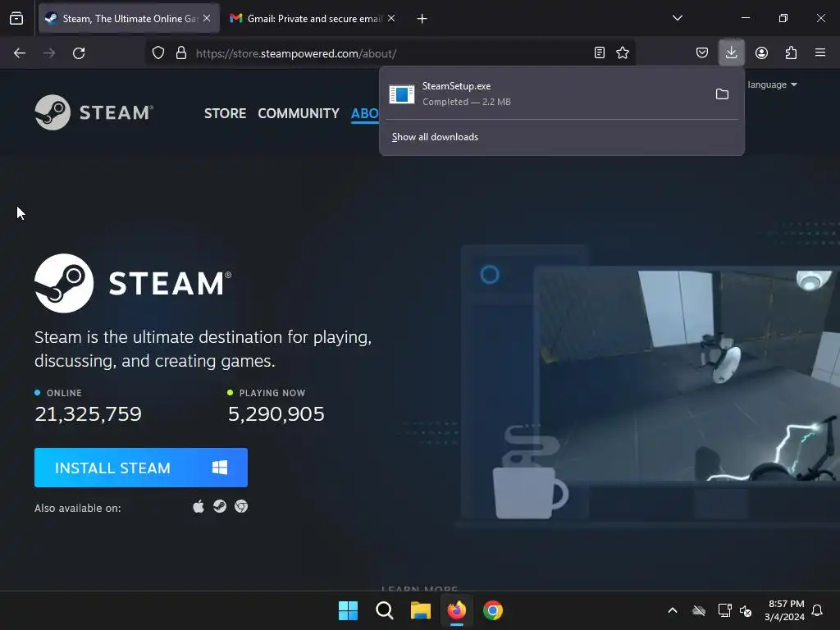Viewport: 840px width, 630px height.
Task: Show SteamSetup.exe in folder
Action: click(x=722, y=94)
